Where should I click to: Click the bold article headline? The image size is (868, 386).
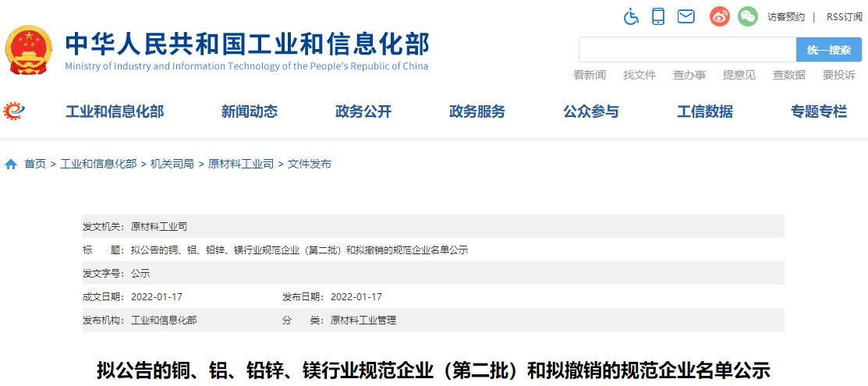pyautogui.click(x=434, y=370)
